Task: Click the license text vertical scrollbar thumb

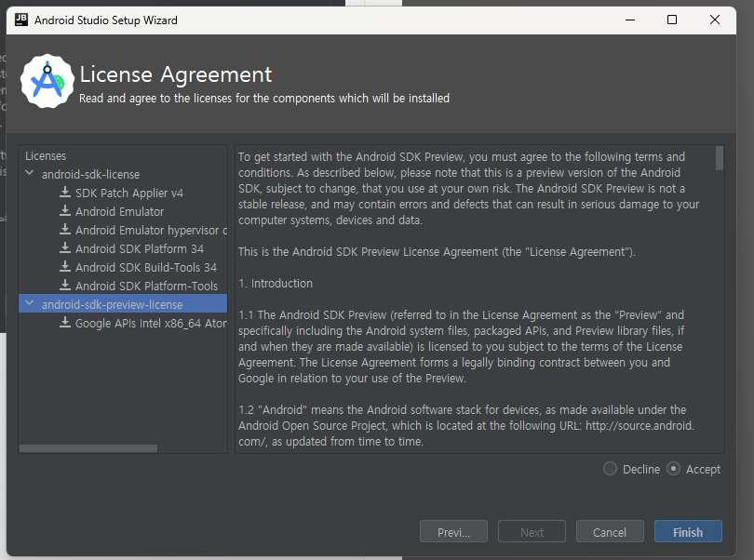Action: [x=720, y=158]
